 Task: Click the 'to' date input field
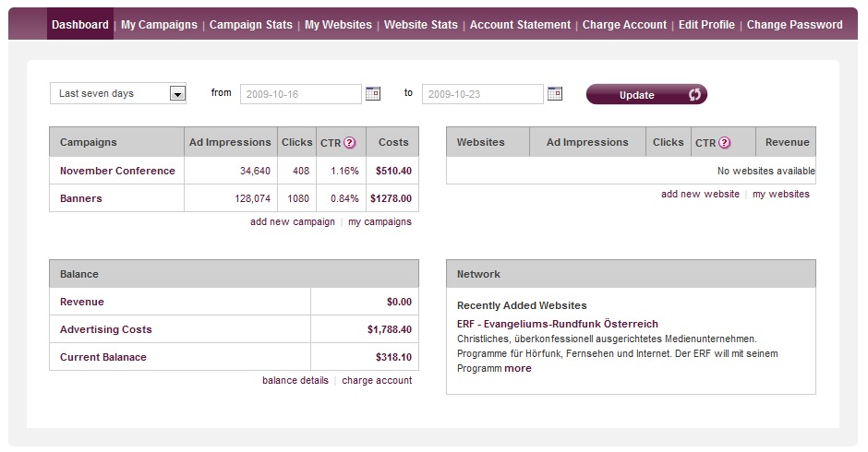(482, 94)
